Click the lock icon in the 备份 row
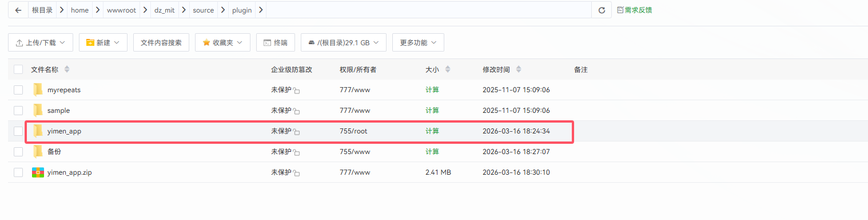The image size is (868, 220). click(297, 152)
